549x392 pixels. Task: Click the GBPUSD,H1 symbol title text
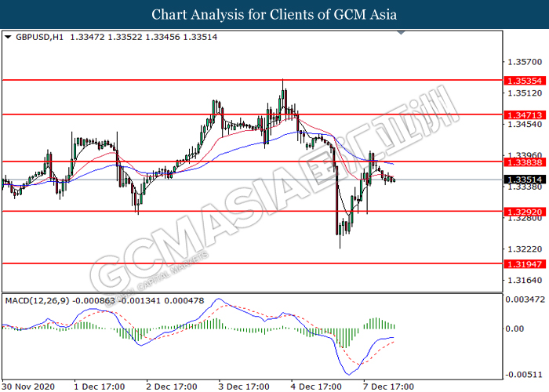pos(39,37)
